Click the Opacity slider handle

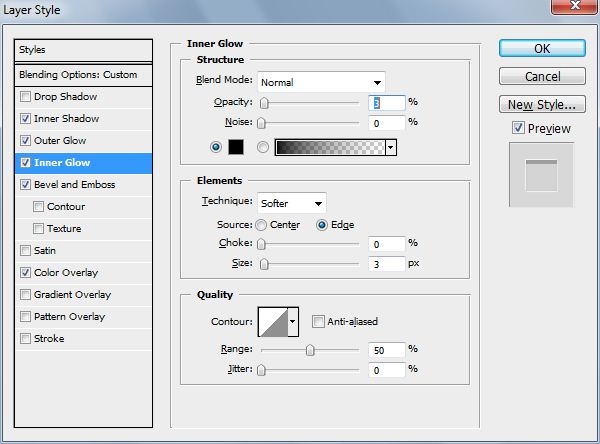[264, 103]
